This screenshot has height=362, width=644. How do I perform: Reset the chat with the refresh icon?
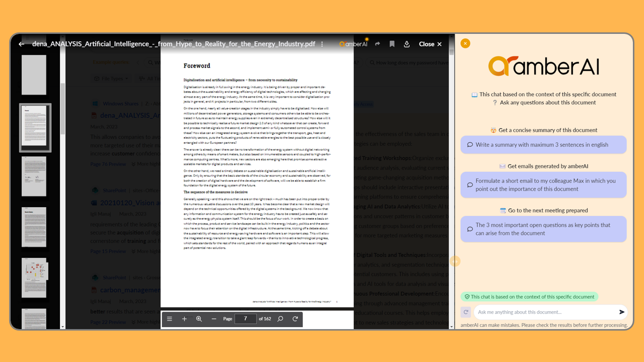tap(466, 312)
